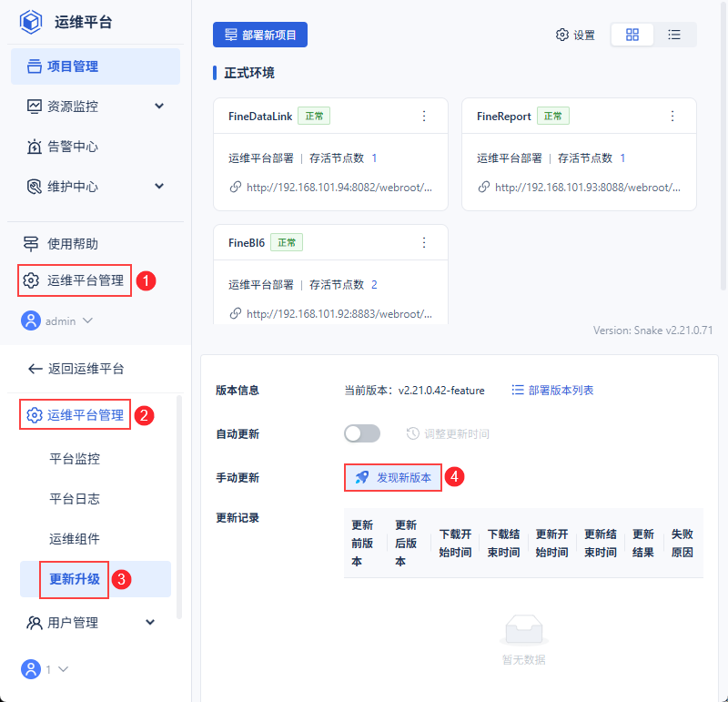
Task: Click the 运维平台 logo icon
Action: pos(31,22)
